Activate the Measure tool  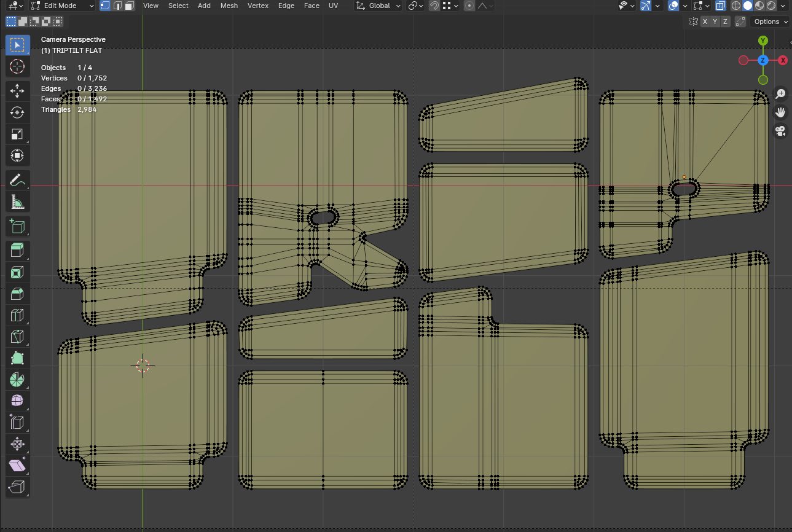coord(17,201)
